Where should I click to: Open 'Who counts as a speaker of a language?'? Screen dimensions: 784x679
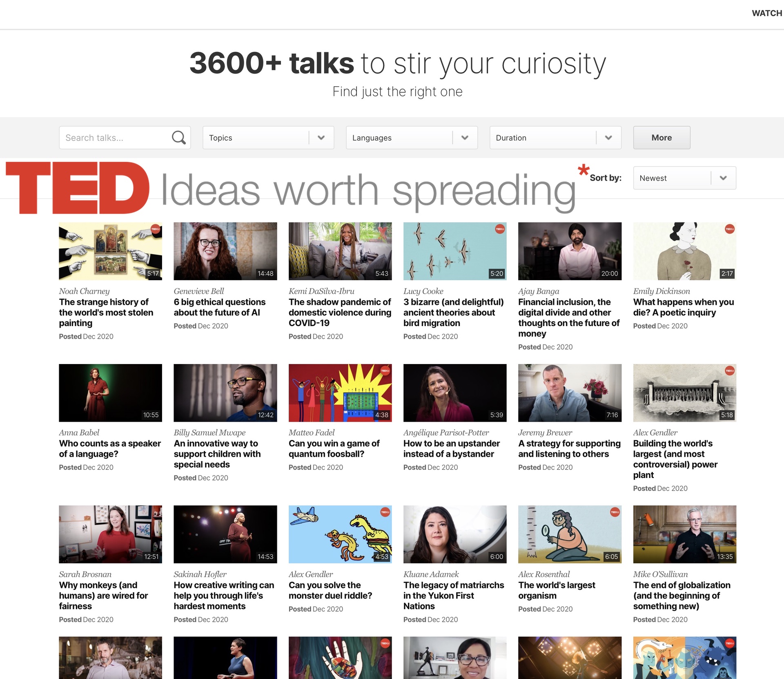pyautogui.click(x=110, y=449)
